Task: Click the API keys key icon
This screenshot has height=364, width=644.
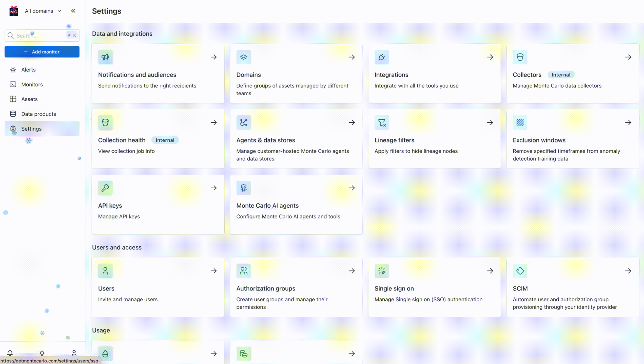Action: [x=105, y=188]
